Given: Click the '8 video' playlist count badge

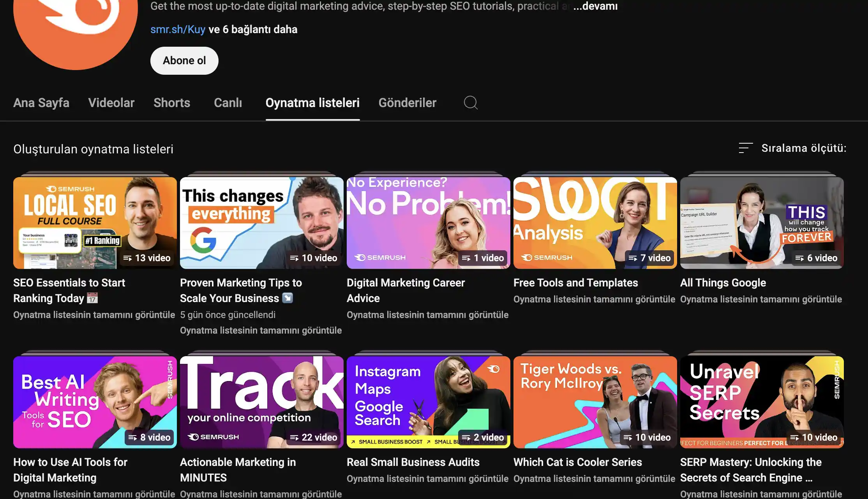Looking at the screenshot, I should 149,438.
